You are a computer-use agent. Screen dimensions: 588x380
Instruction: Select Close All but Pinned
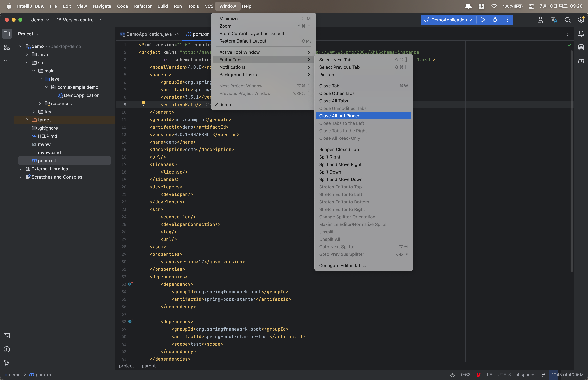[x=340, y=116]
